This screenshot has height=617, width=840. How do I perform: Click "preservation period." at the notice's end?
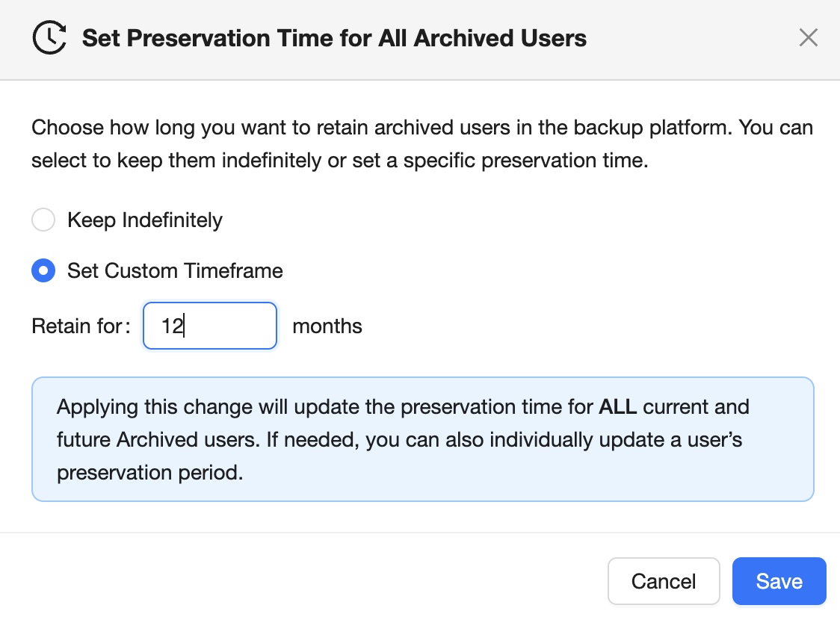click(150, 474)
